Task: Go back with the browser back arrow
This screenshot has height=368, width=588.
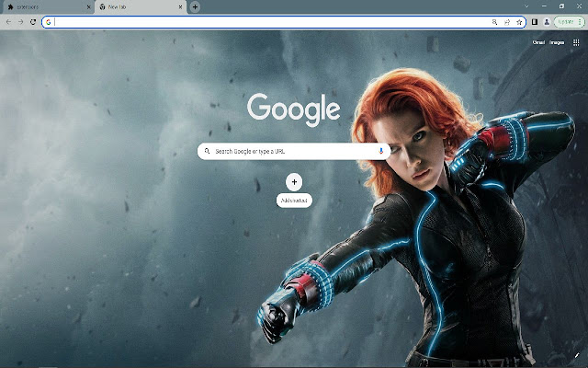Action: (8, 22)
